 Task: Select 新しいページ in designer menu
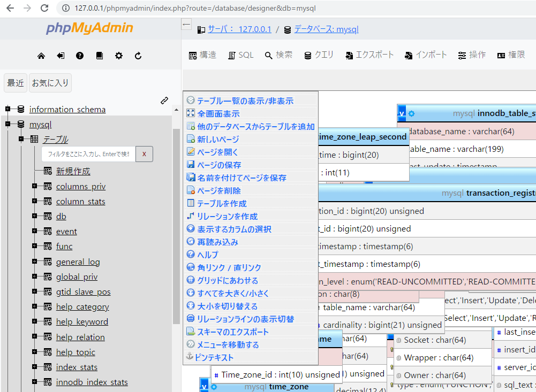218,140
